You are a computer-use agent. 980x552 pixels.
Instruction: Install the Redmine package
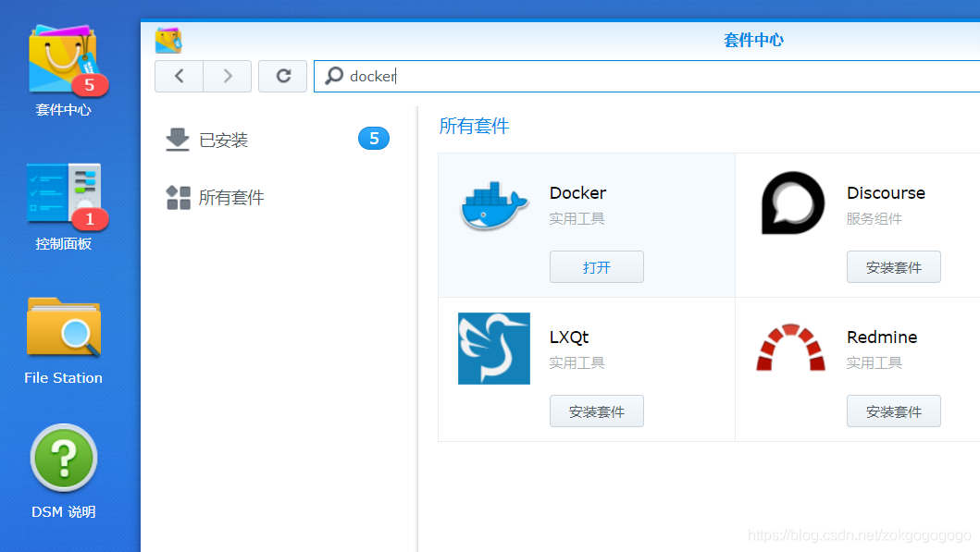tap(893, 411)
